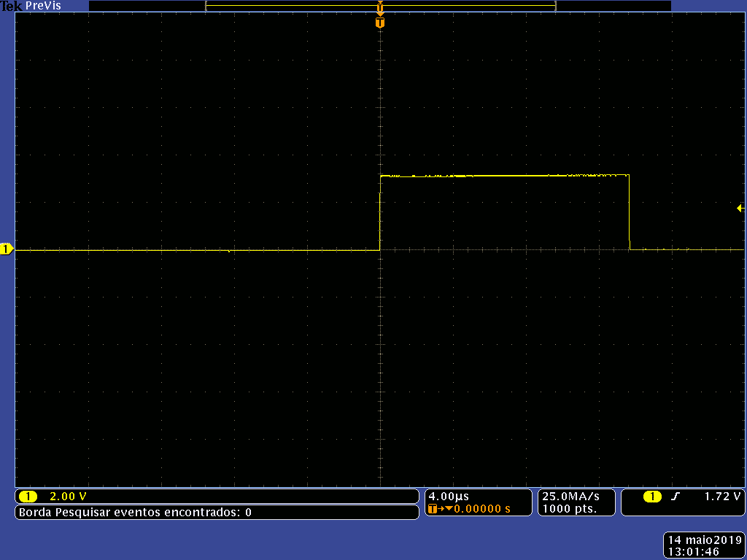Click the 4.00µs horizontal scale readout

pyautogui.click(x=448, y=497)
